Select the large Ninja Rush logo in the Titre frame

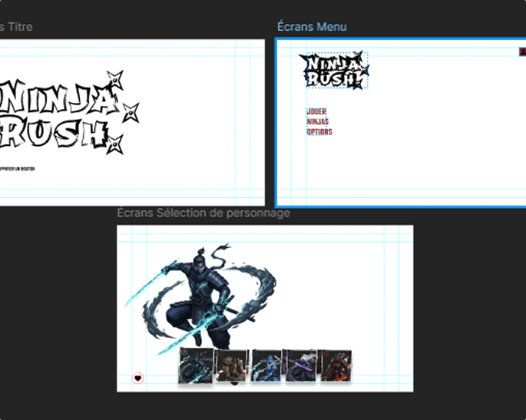click(x=69, y=114)
